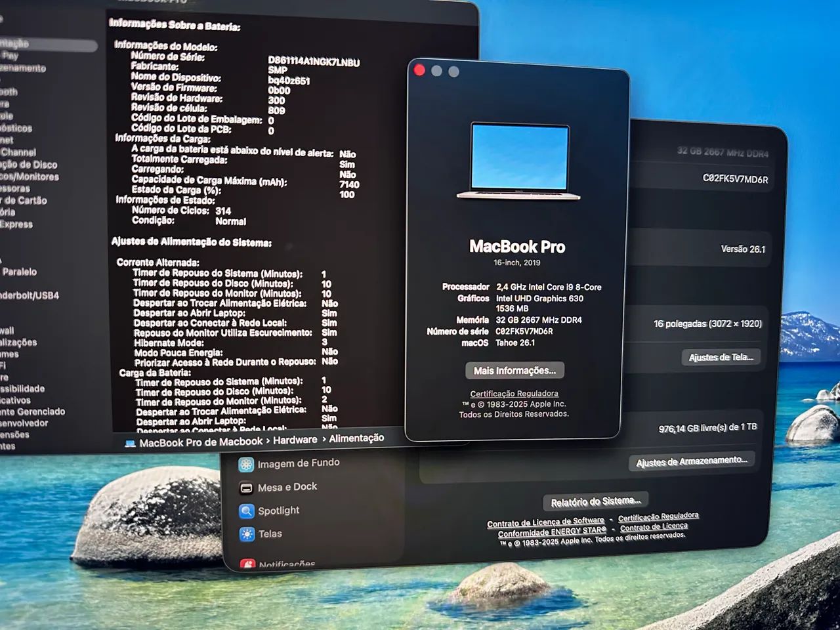This screenshot has width=840, height=630.
Task: Click Hardware in the breadcrumb path
Action: pos(293,439)
